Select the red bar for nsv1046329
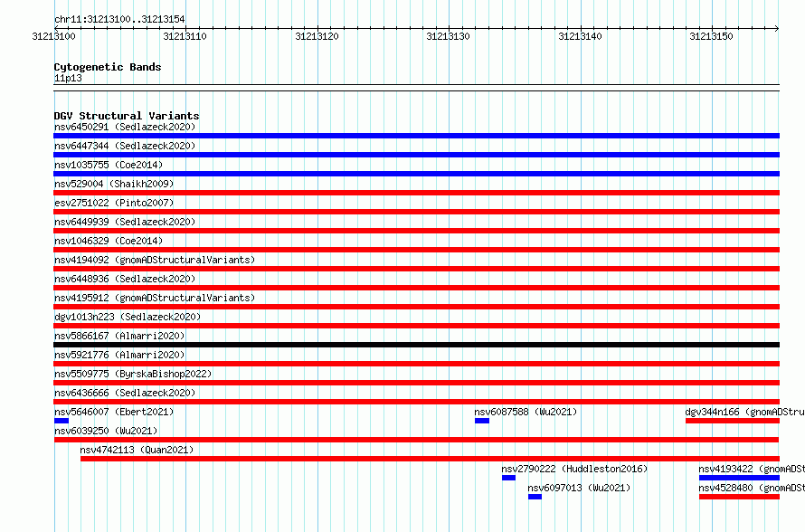Viewport: 805px width, 532px height. pos(416,250)
